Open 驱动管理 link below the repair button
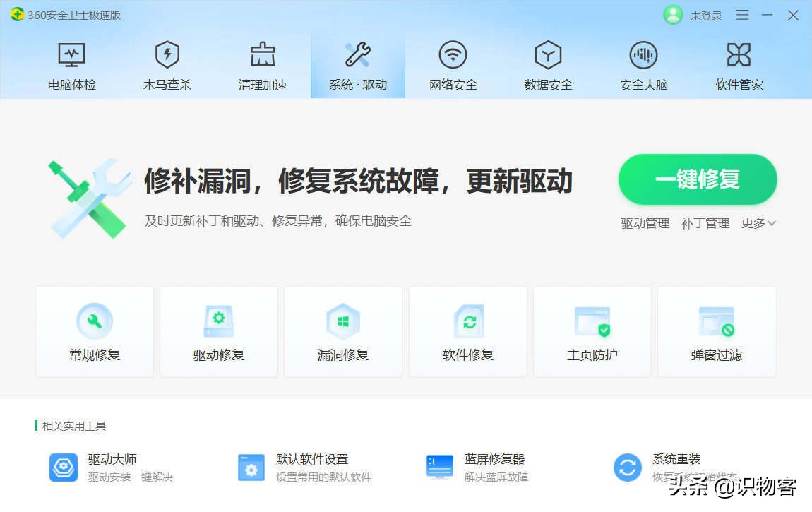Screen dimensions: 812x512 pyautogui.click(x=644, y=223)
